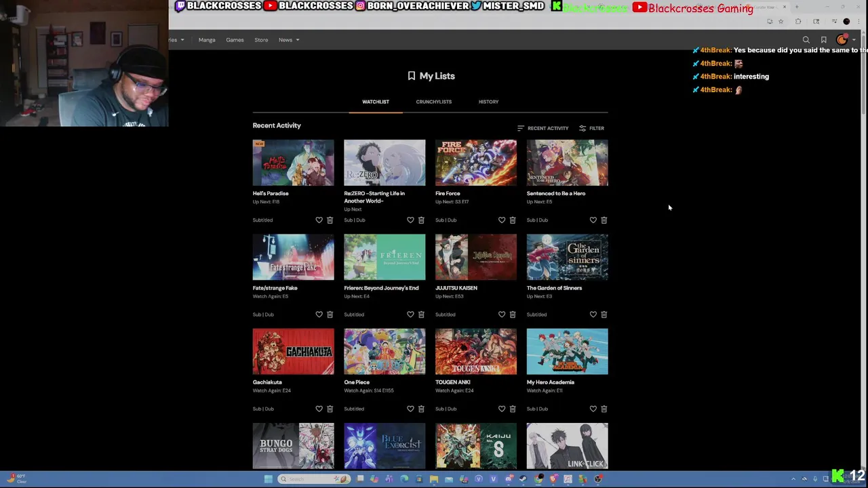This screenshot has width=868, height=488.
Task: Open the Recent Activity sort dropdown
Action: point(542,128)
